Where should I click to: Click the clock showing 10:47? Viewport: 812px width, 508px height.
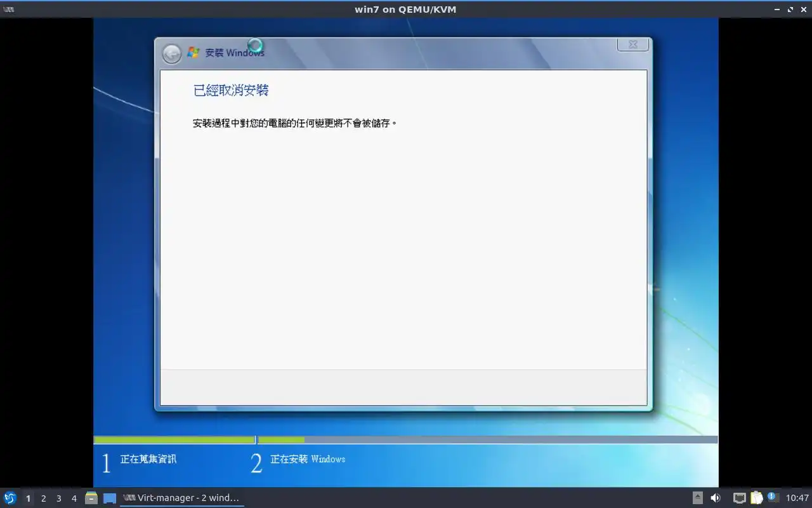(x=797, y=498)
